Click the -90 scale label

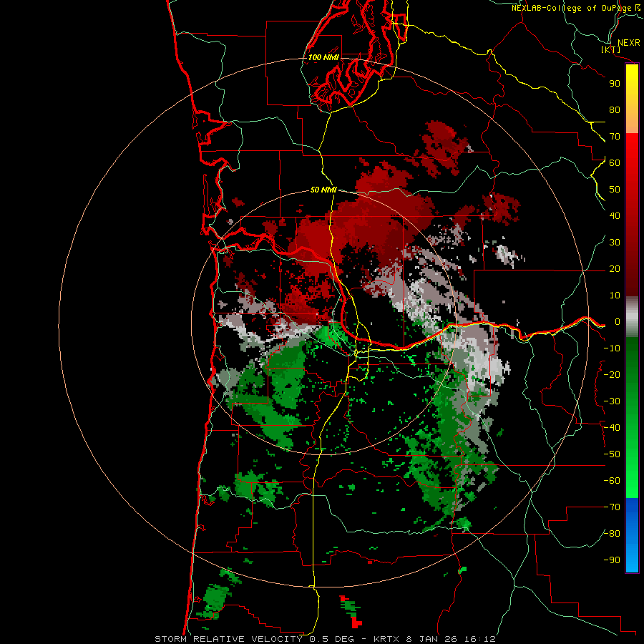point(612,560)
